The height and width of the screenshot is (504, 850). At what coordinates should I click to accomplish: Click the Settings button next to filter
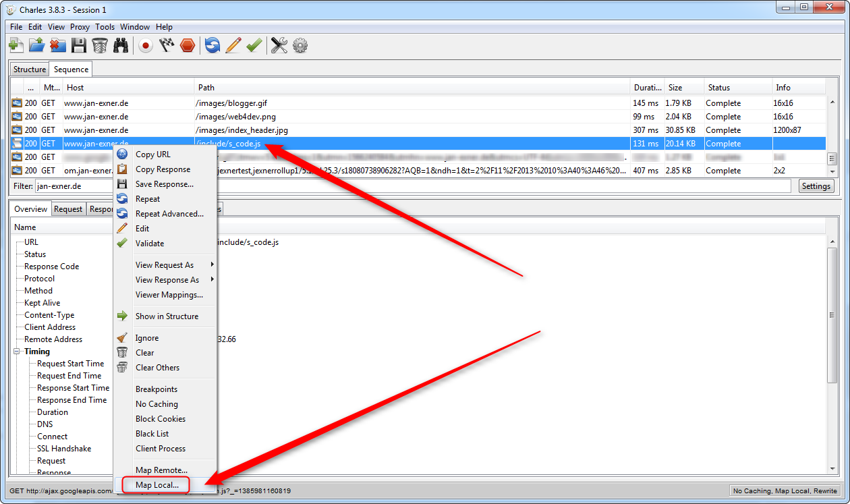816,186
